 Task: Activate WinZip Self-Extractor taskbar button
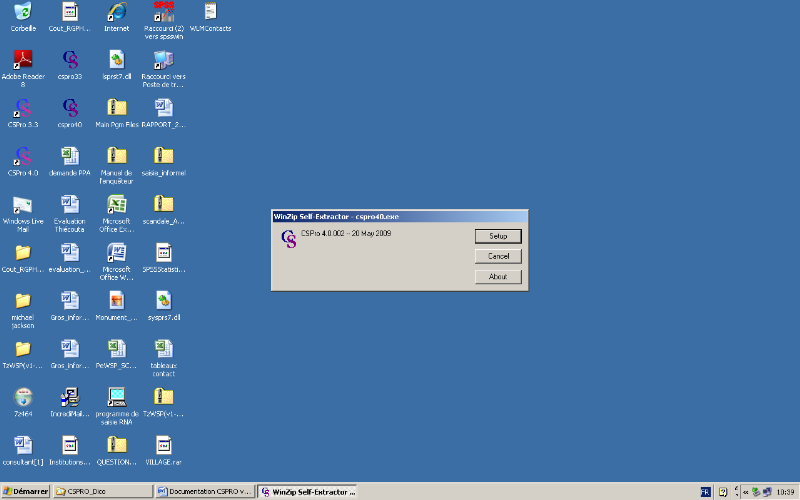307,492
